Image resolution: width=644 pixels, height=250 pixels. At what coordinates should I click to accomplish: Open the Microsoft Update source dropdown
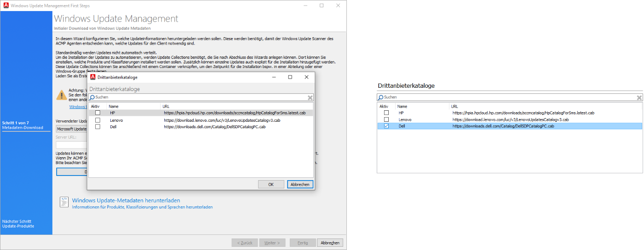pyautogui.click(x=71, y=129)
